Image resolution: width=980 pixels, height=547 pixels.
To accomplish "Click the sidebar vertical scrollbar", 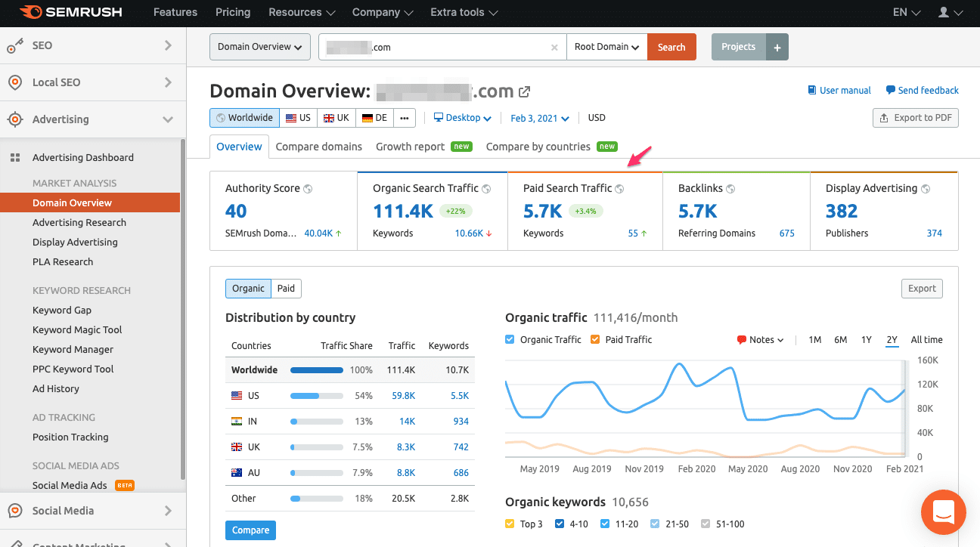I will point(182,310).
